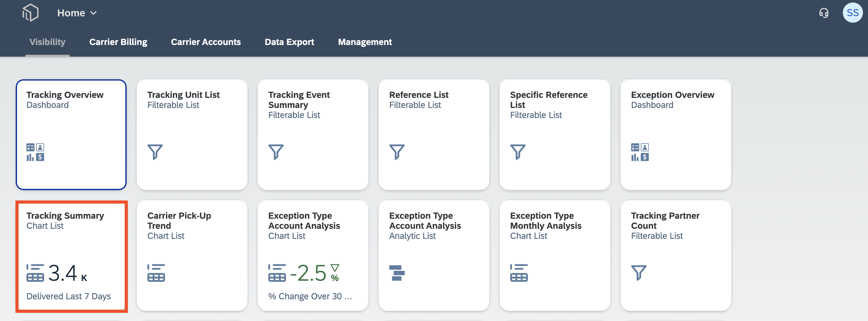
Task: Click analytic bars icon on Exception Type tile
Action: pos(397,273)
